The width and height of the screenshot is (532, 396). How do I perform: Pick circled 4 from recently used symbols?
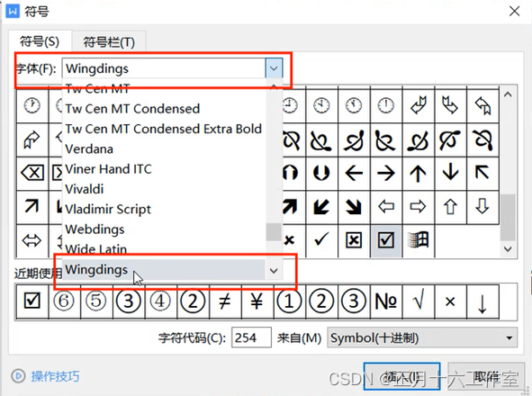(160, 301)
